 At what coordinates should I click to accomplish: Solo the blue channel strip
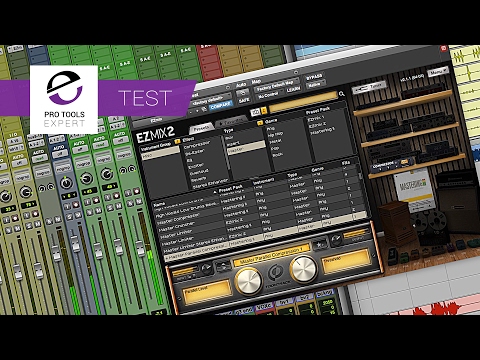(x=69, y=217)
